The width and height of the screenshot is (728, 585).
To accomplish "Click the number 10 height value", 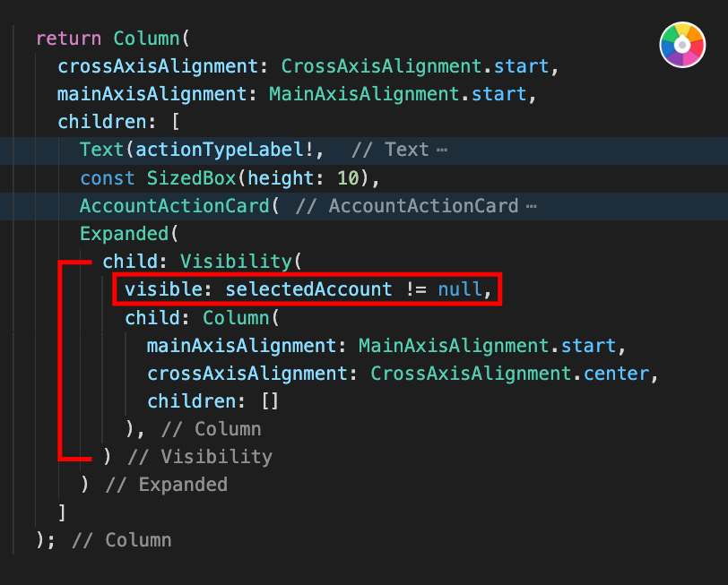I will (x=348, y=178).
